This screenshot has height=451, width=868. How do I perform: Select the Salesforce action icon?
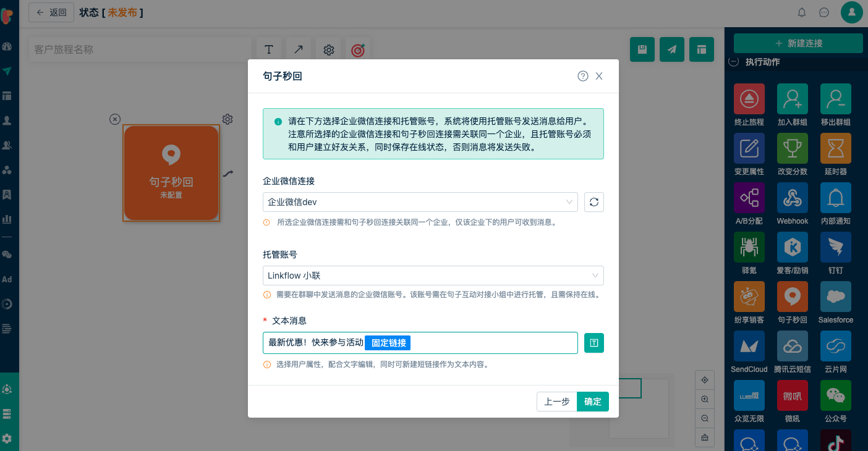(x=836, y=297)
